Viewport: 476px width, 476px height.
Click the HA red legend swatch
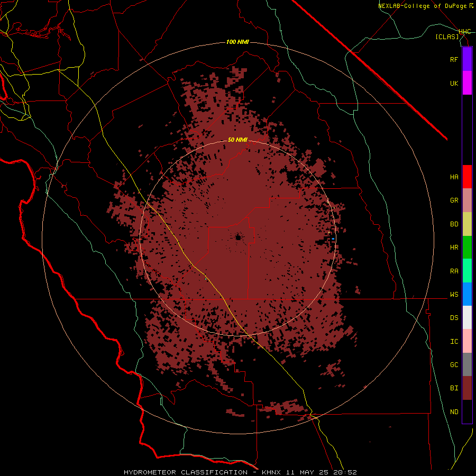click(467, 177)
